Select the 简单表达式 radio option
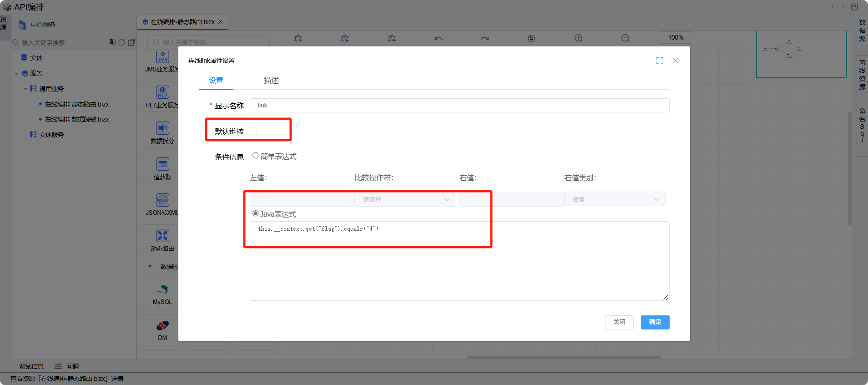Image resolution: width=868 pixels, height=385 pixels. coord(256,156)
